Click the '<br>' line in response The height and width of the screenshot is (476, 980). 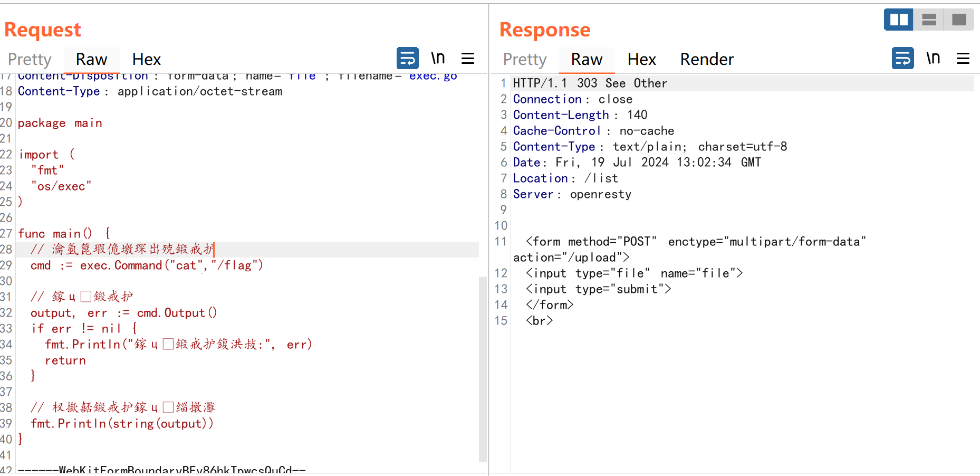pyautogui.click(x=540, y=321)
